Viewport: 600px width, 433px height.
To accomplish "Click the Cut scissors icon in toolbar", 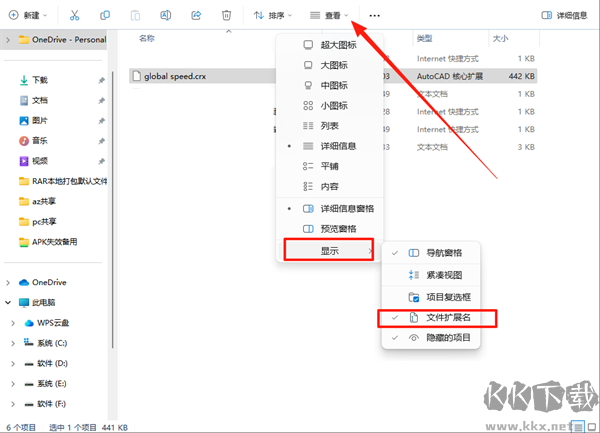I will point(74,15).
